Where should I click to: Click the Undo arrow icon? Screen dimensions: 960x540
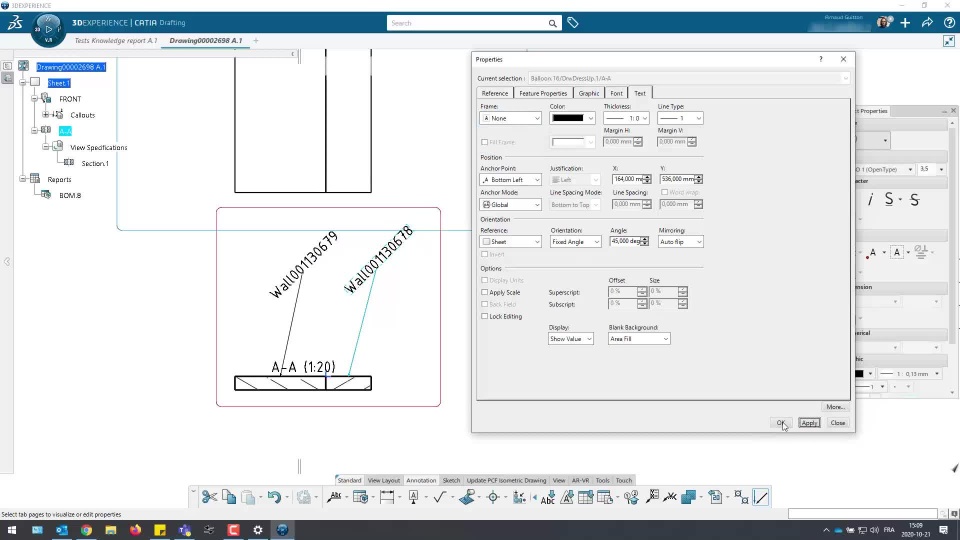tap(274, 497)
